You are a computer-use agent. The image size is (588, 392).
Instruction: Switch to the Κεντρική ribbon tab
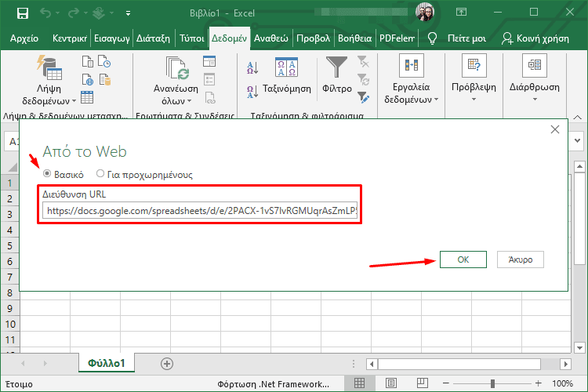(x=70, y=38)
